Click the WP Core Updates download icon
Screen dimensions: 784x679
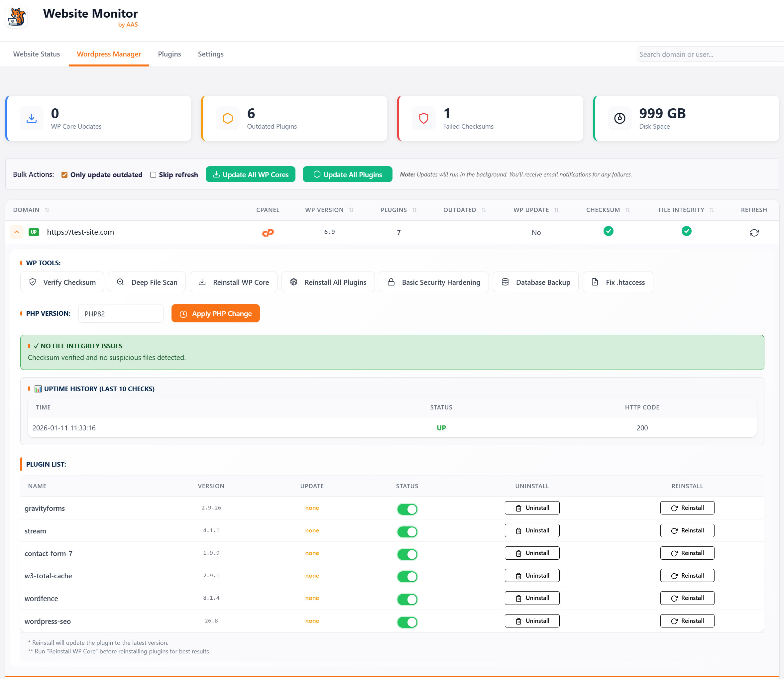pyautogui.click(x=32, y=119)
